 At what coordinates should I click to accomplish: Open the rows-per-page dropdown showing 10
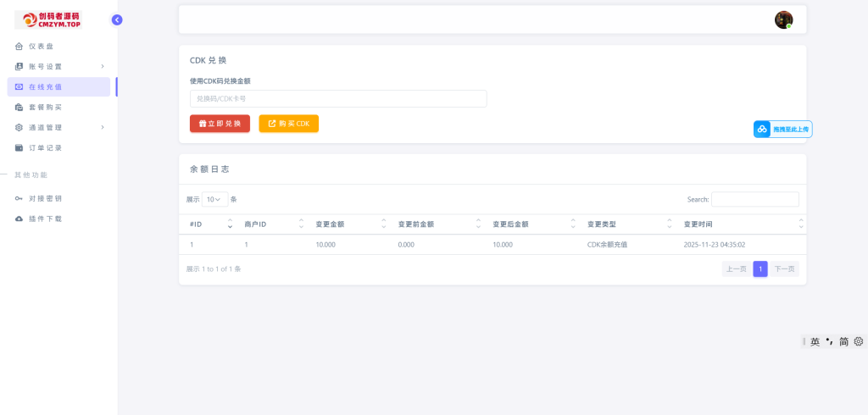coord(214,200)
